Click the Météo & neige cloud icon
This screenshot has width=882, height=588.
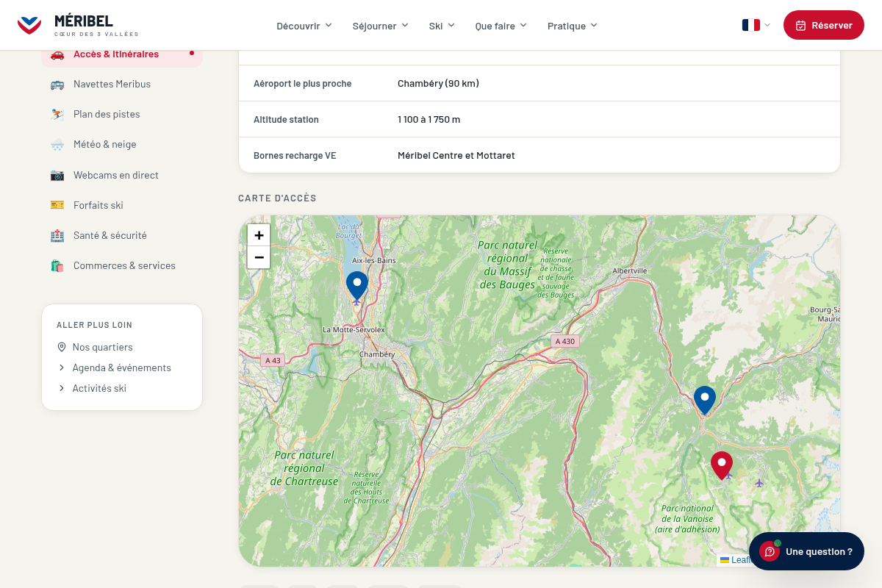(57, 145)
